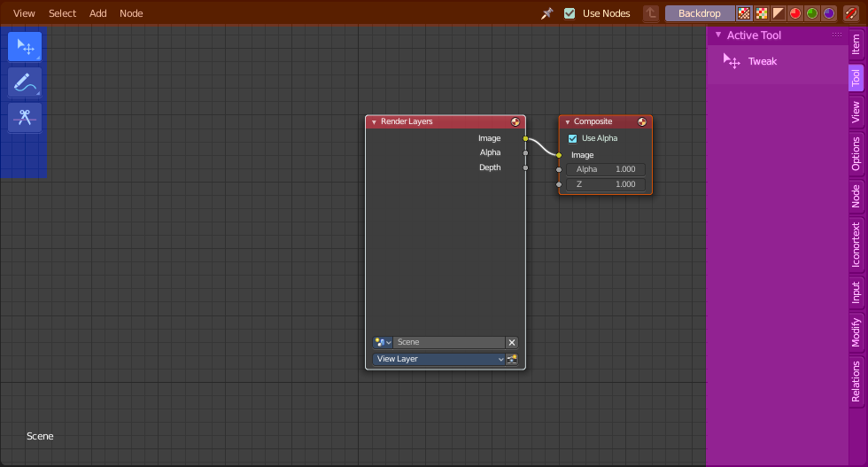Click the parent node tree arrow icon
The width and height of the screenshot is (868, 467).
(651, 13)
